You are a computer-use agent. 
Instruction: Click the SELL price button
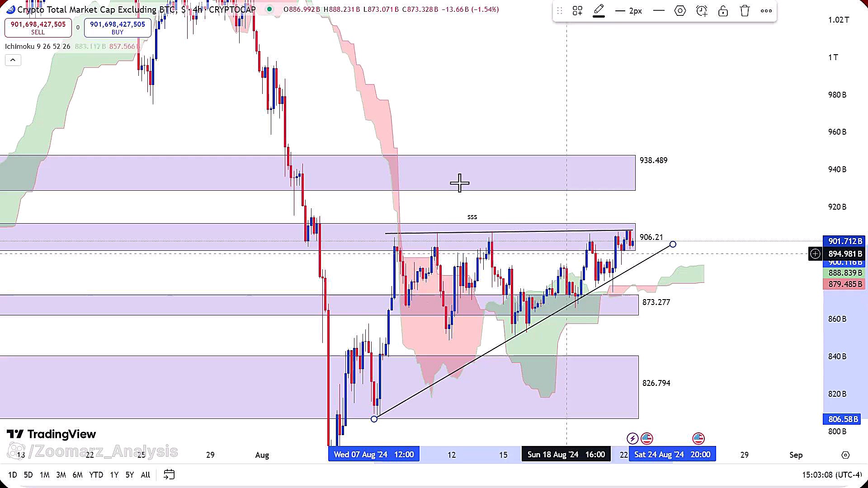pyautogui.click(x=38, y=28)
